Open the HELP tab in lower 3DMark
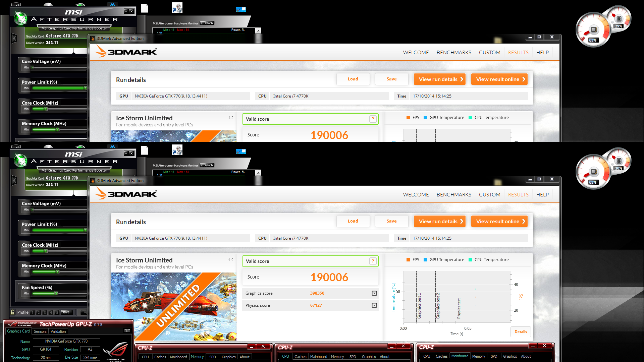Viewport: 644px width, 362px height. [x=542, y=195]
